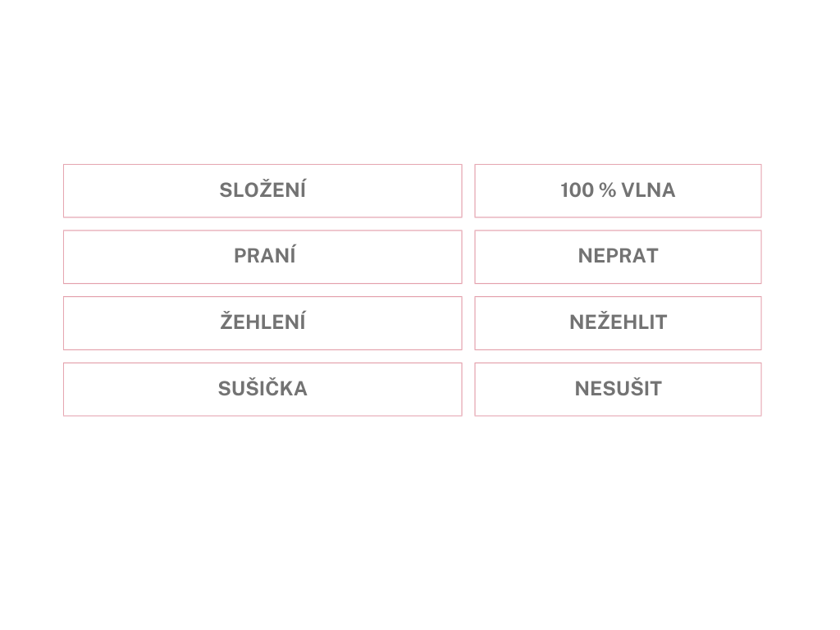Select the NESUŠIT box
The width and height of the screenshot is (840, 630).
coord(618,389)
